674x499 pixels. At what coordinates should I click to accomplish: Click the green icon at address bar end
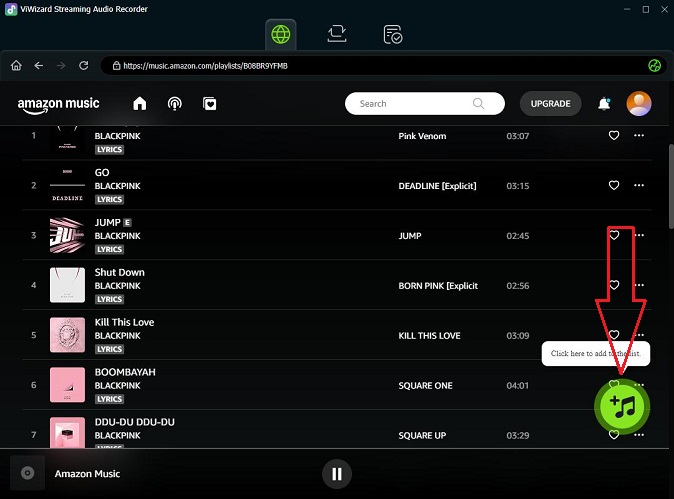point(654,66)
